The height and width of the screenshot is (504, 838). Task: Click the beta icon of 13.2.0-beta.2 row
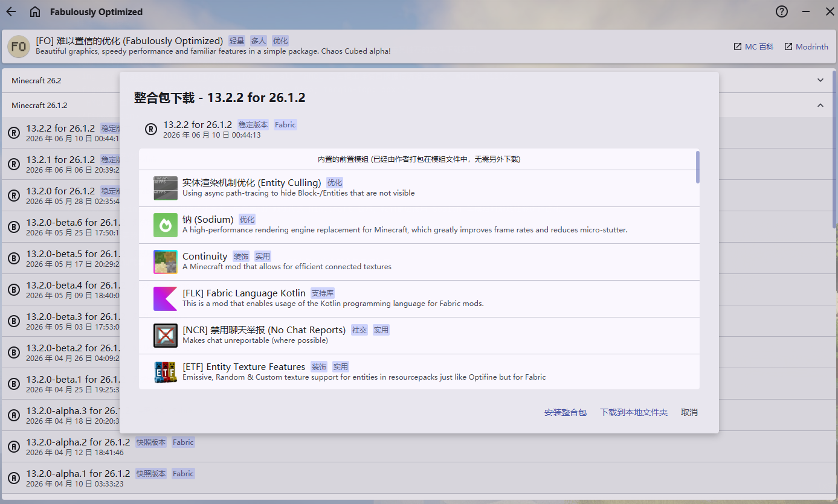point(14,352)
